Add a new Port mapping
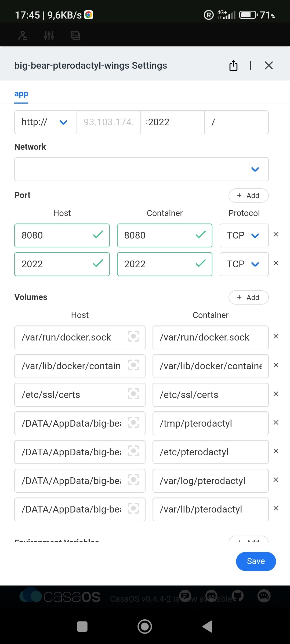 tap(248, 195)
